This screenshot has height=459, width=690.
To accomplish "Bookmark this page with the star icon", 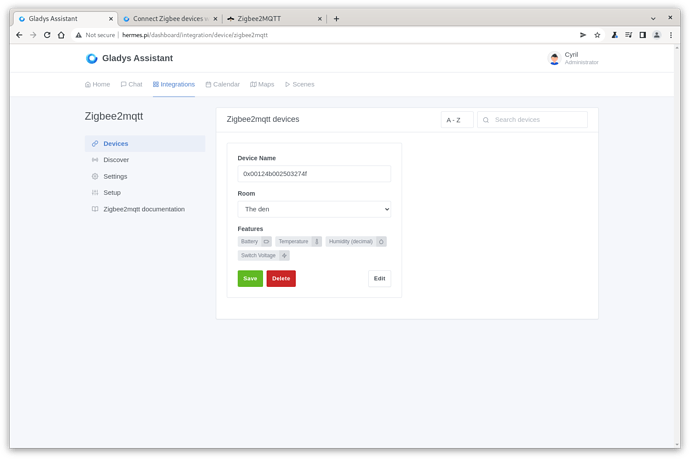I will (597, 35).
